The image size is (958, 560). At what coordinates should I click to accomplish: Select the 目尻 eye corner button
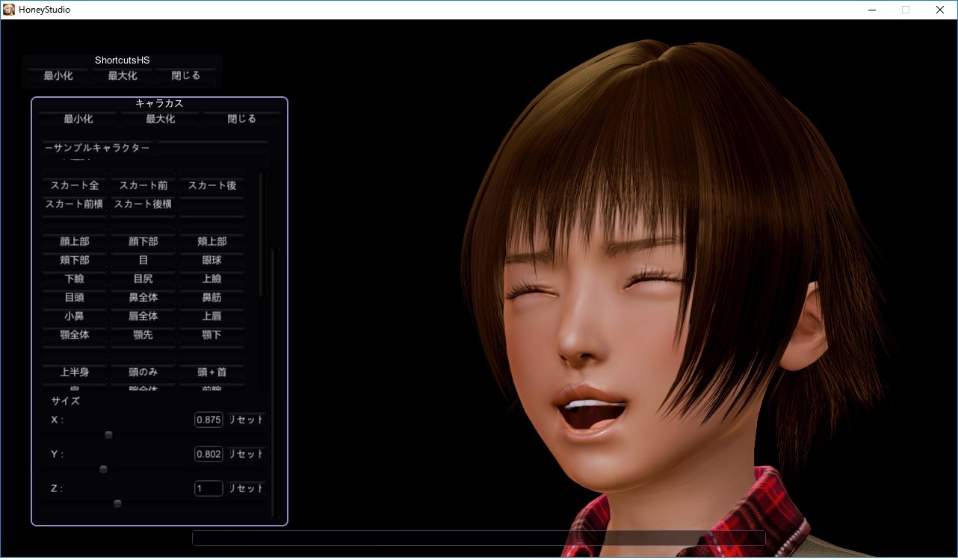coord(143,279)
